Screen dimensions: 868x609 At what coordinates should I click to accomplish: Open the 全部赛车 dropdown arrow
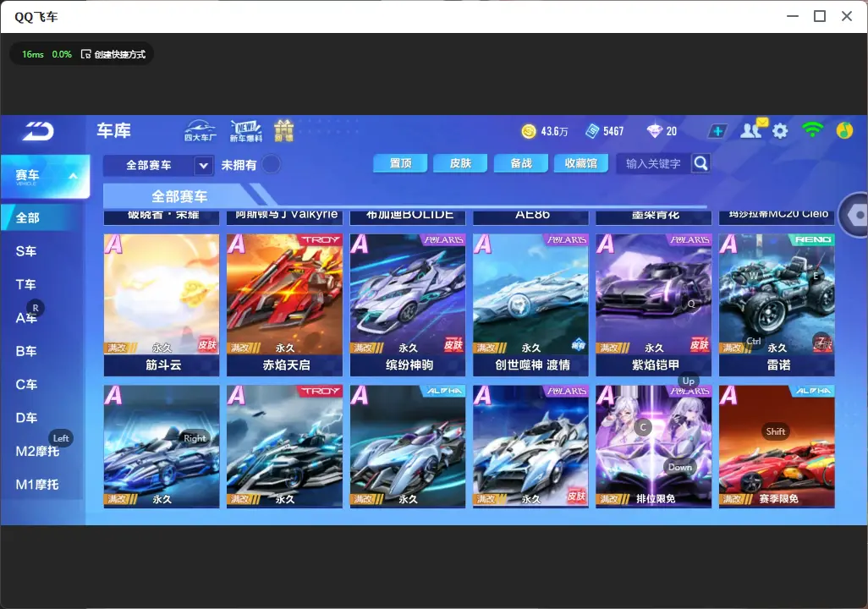pyautogui.click(x=203, y=165)
